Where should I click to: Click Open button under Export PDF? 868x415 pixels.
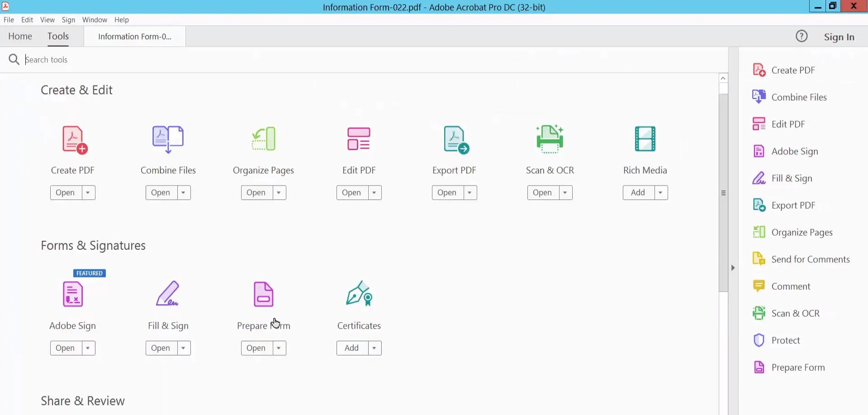(447, 193)
